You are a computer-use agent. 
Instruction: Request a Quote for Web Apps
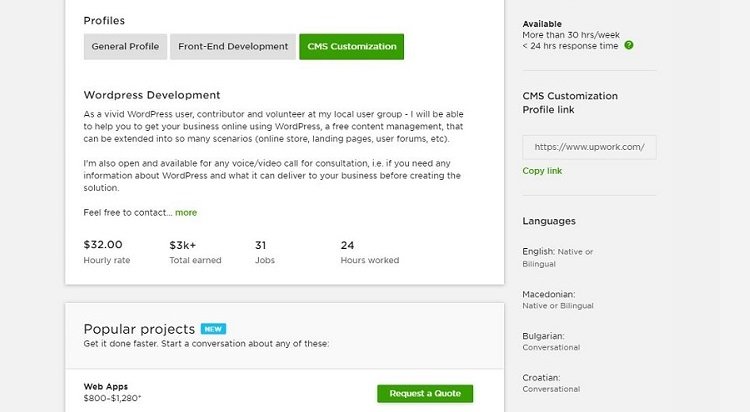click(425, 393)
